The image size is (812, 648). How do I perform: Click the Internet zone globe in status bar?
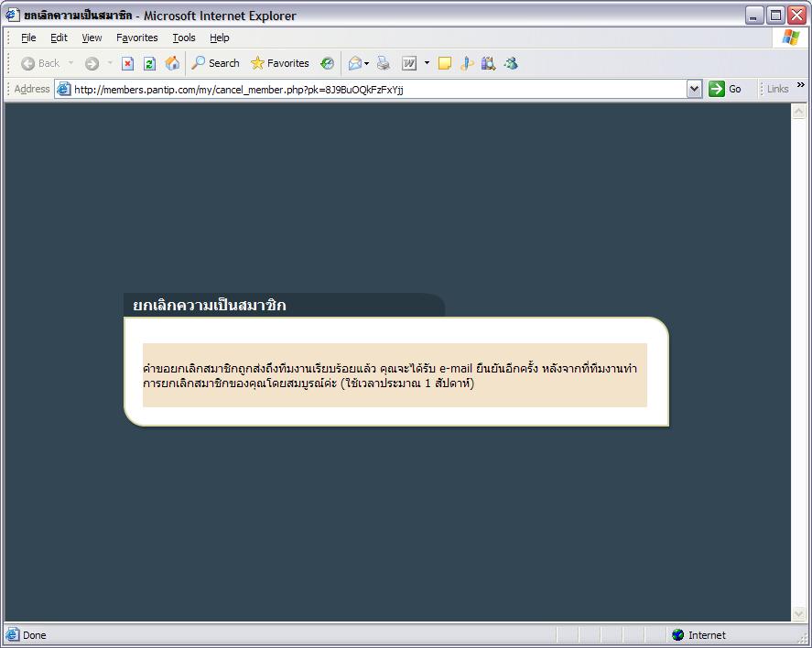[x=677, y=634]
